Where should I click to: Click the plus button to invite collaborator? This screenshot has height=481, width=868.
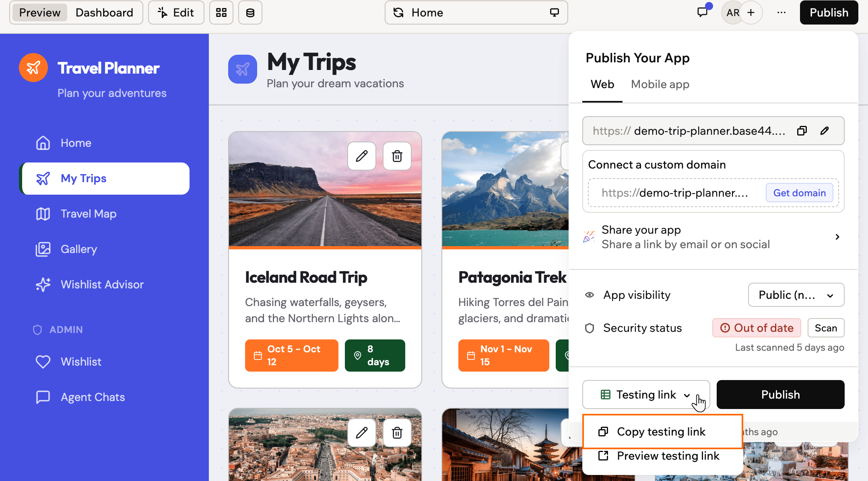pyautogui.click(x=751, y=12)
